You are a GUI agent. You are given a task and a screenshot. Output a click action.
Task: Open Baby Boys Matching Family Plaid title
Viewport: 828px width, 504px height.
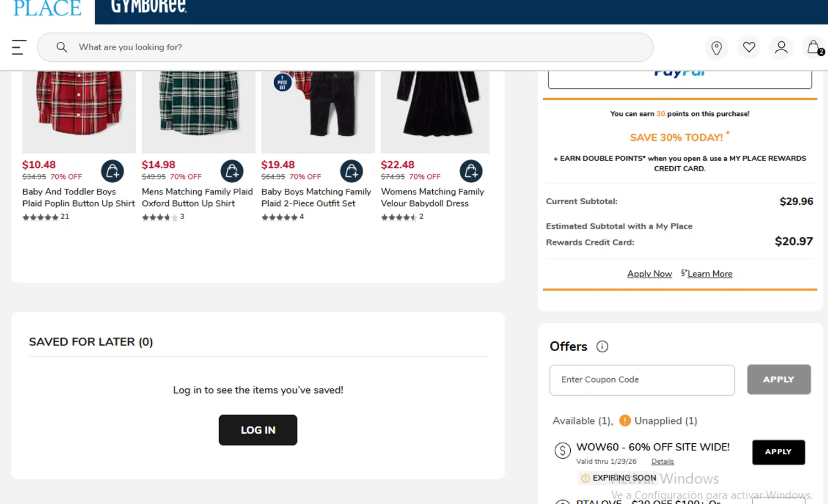tap(316, 198)
